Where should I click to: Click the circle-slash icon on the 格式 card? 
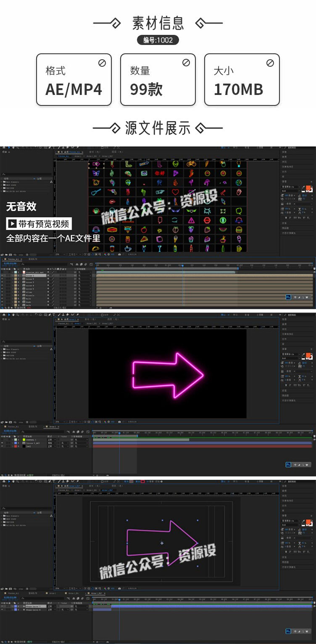102,63
